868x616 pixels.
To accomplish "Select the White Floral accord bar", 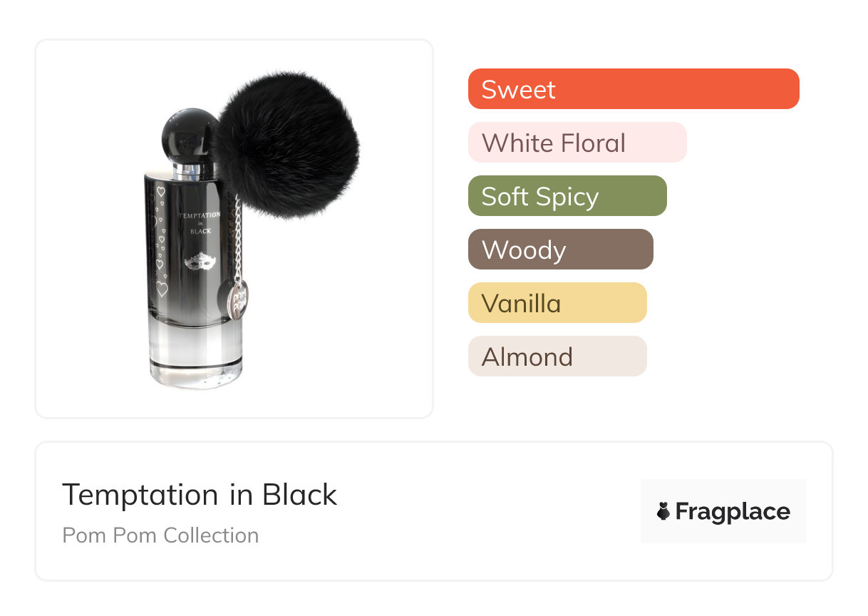I will pos(577,143).
